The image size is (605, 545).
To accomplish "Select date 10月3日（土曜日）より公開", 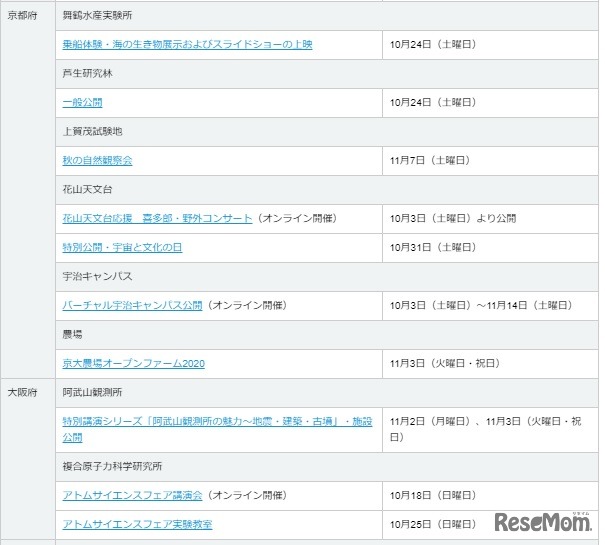I will [x=453, y=218].
